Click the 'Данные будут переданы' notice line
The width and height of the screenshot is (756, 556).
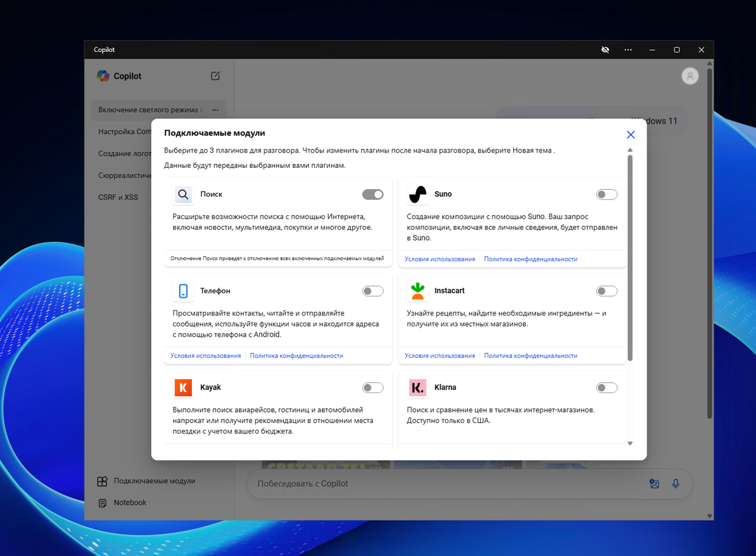click(255, 165)
